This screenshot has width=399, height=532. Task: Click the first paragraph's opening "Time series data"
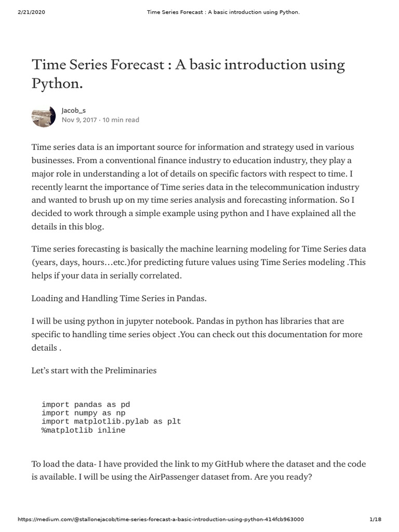[63, 147]
